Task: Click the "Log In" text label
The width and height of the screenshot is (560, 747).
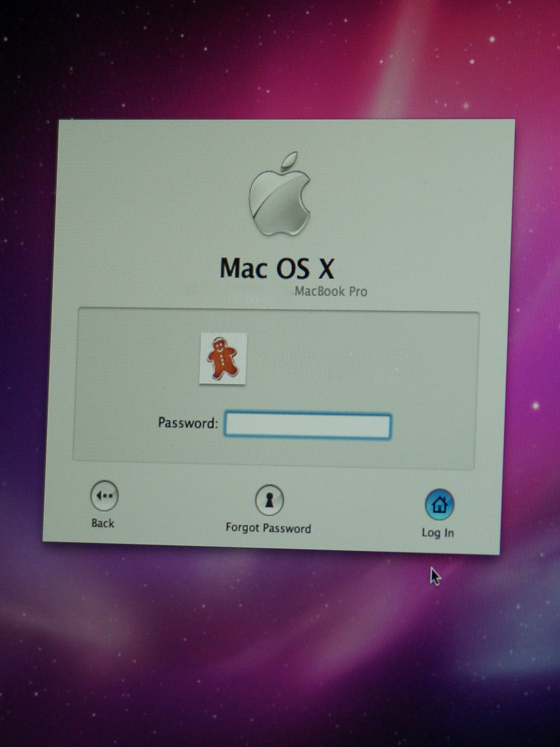Action: click(437, 533)
